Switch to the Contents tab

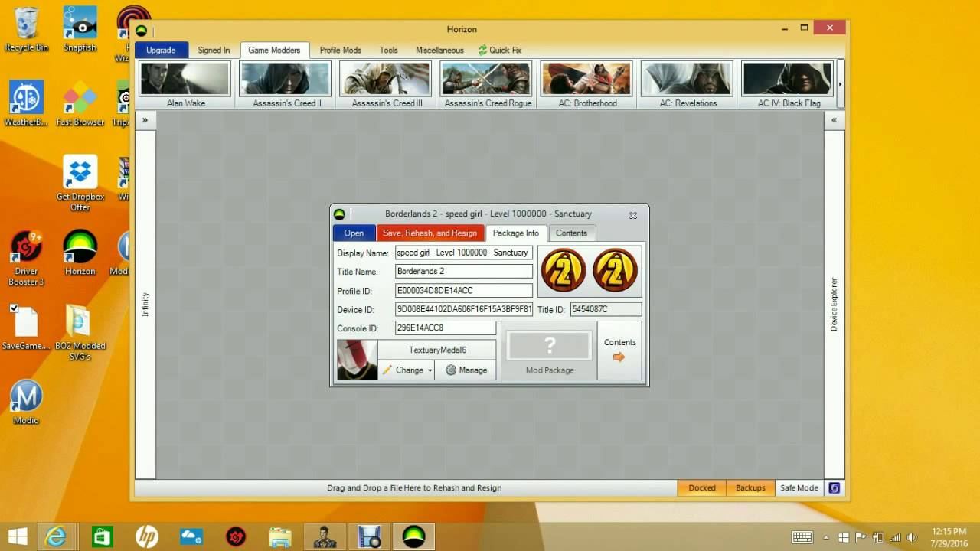tap(571, 233)
